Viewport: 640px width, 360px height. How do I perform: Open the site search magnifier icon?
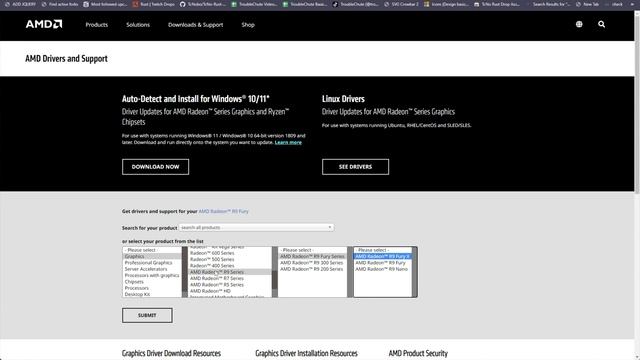tap(602, 24)
